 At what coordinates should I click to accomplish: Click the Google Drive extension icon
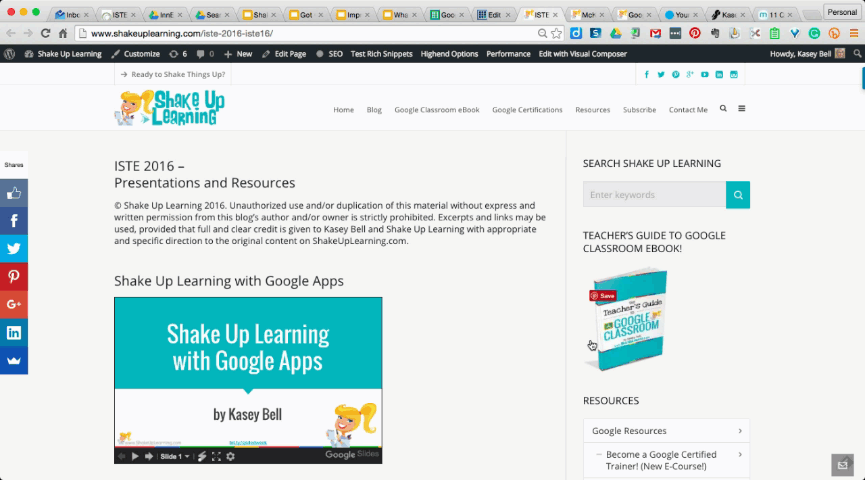coord(616,34)
